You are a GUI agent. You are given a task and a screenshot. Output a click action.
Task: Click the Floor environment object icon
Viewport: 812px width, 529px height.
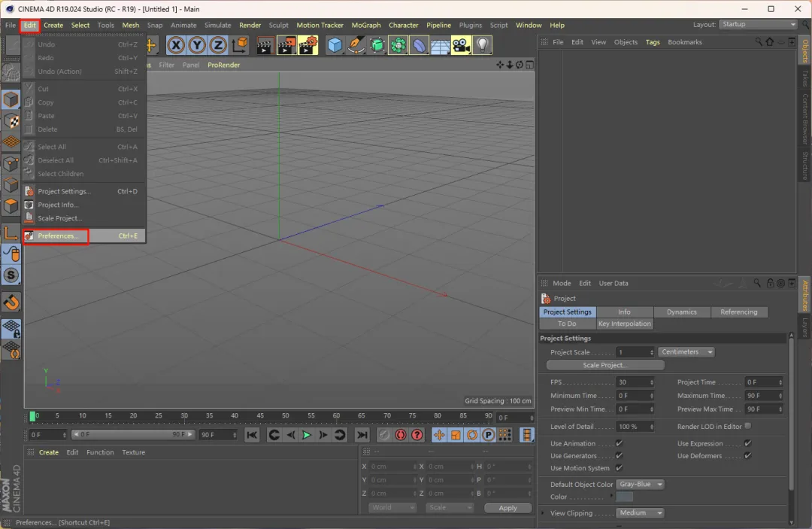440,45
